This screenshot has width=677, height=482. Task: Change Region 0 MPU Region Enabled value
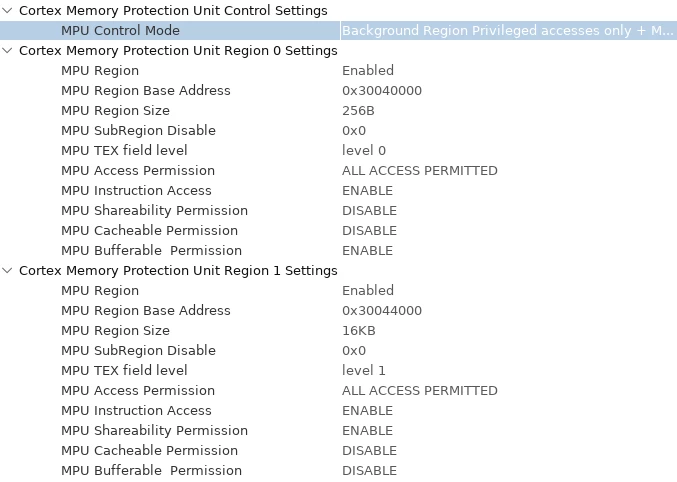pos(368,70)
